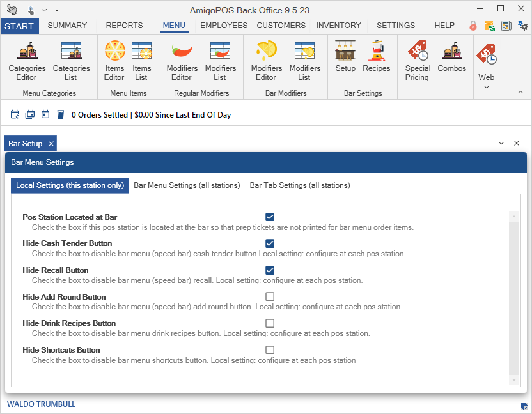The height and width of the screenshot is (414, 532).
Task: Open Bar Recipes
Action: click(x=376, y=57)
